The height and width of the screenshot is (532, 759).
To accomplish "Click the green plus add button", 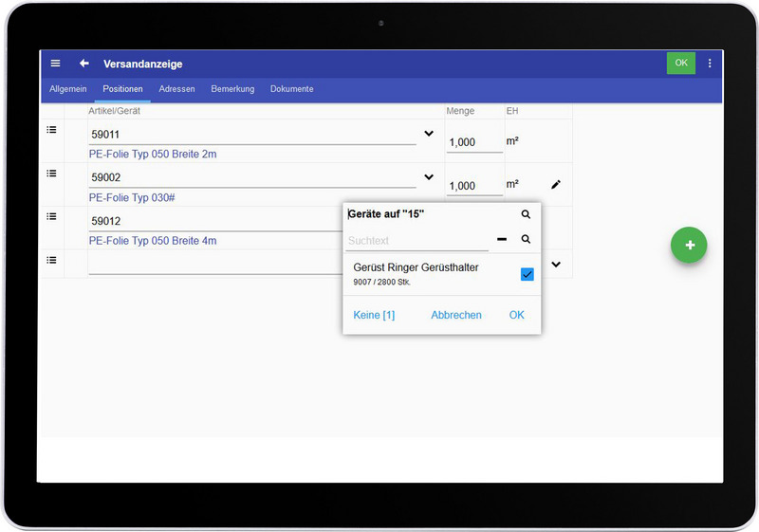I will [689, 245].
